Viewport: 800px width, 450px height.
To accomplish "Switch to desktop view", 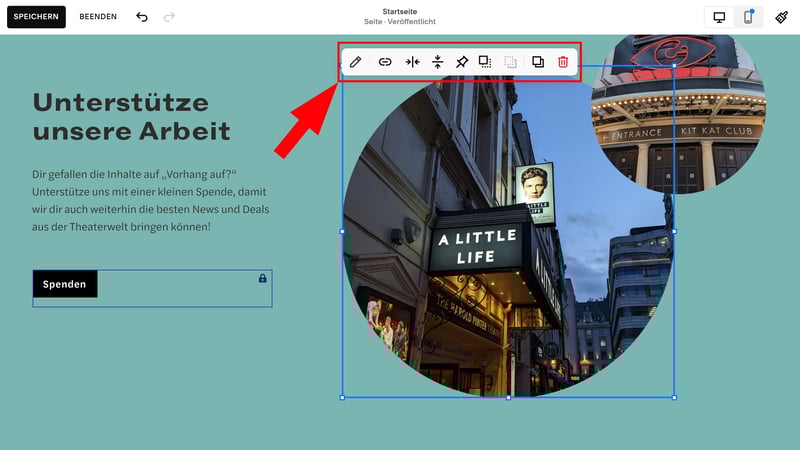I will [x=719, y=17].
